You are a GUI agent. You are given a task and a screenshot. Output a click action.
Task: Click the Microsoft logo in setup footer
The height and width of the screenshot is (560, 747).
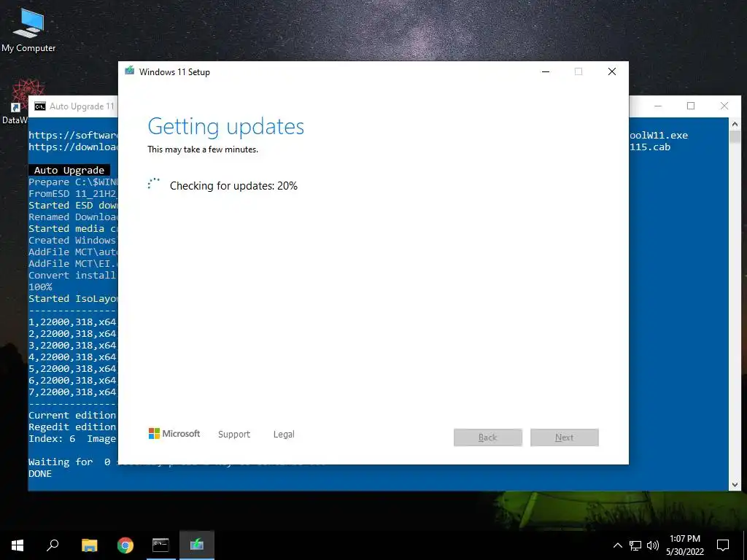pyautogui.click(x=174, y=434)
